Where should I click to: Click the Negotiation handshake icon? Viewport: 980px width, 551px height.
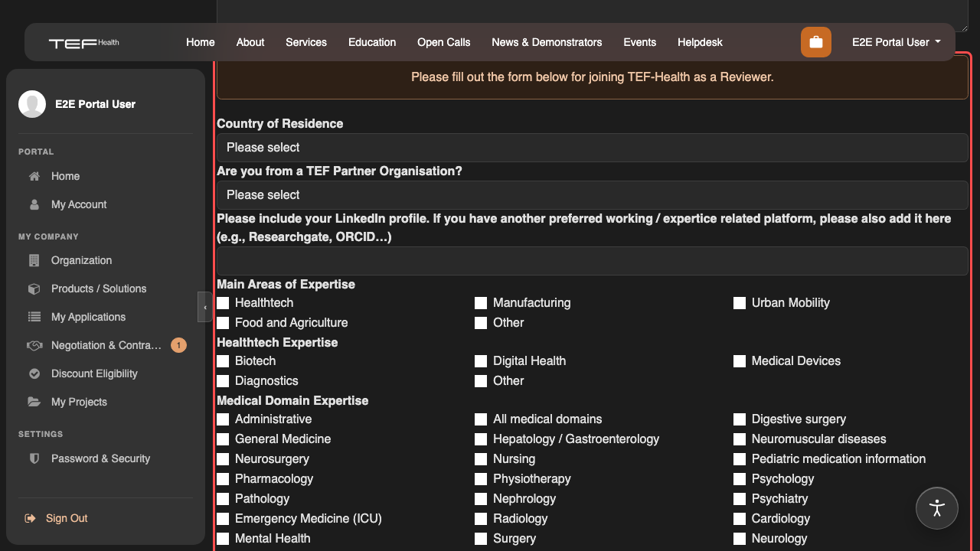coord(34,345)
